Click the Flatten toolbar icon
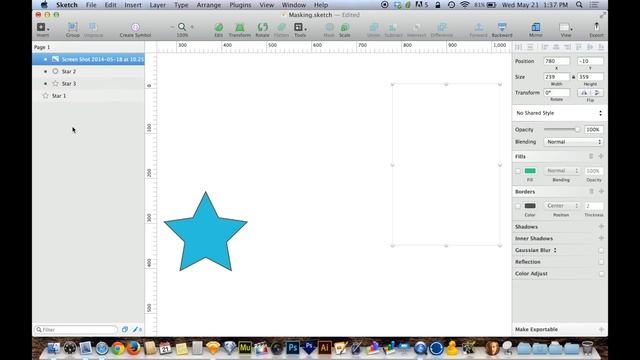Viewport: 640px width, 360px height. 281,27
